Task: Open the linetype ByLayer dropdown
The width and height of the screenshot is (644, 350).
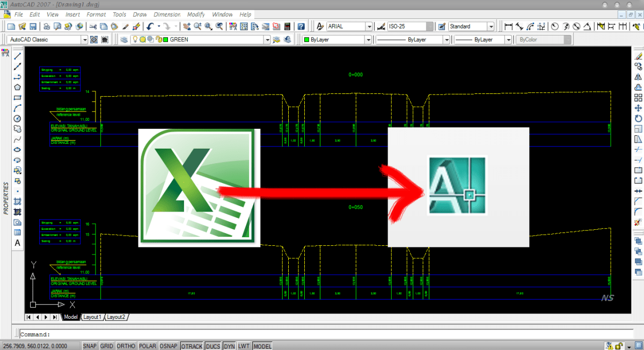Action: (x=412, y=40)
